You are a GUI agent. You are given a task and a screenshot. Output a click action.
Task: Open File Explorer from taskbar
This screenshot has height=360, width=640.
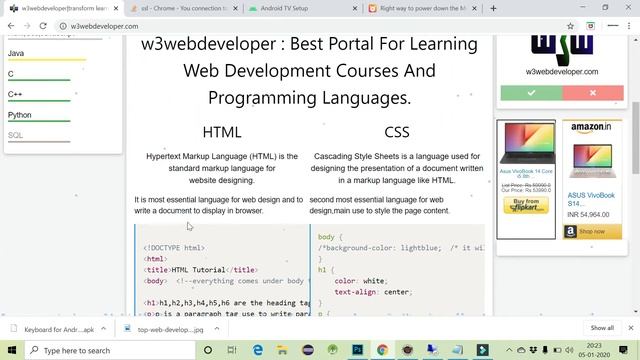[282, 350]
